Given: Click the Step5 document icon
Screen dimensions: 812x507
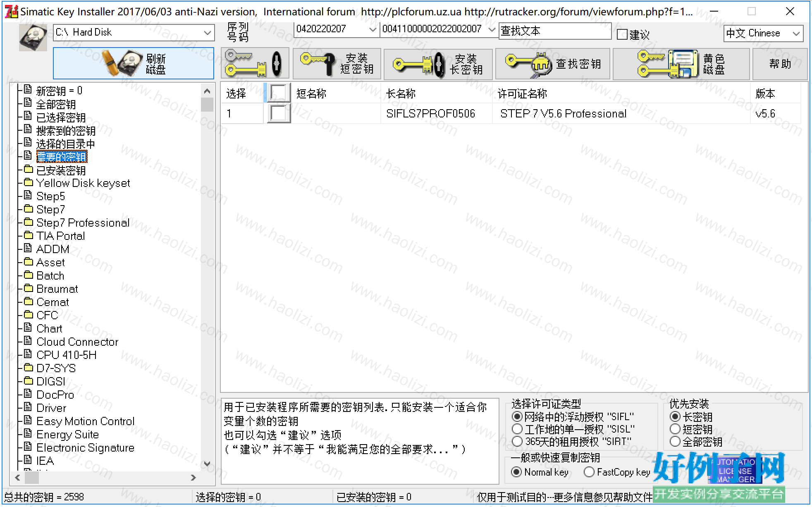Looking at the screenshot, I should [x=28, y=195].
